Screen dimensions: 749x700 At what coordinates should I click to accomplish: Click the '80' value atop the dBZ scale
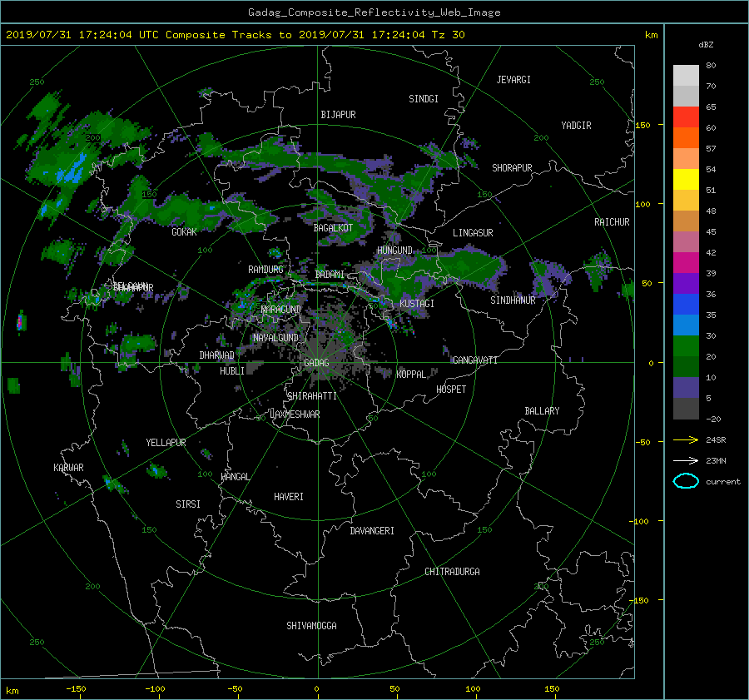tap(711, 66)
